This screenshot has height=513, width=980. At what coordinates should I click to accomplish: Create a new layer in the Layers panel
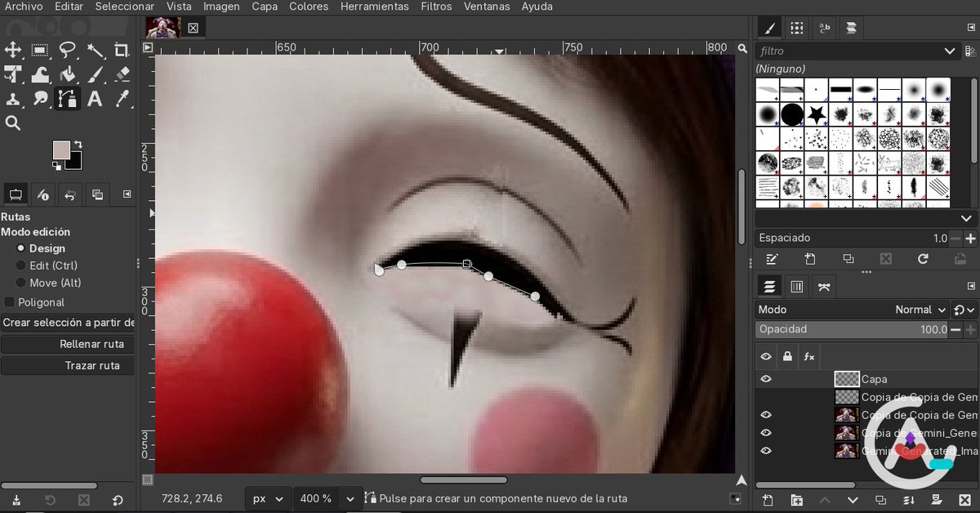pos(768,500)
